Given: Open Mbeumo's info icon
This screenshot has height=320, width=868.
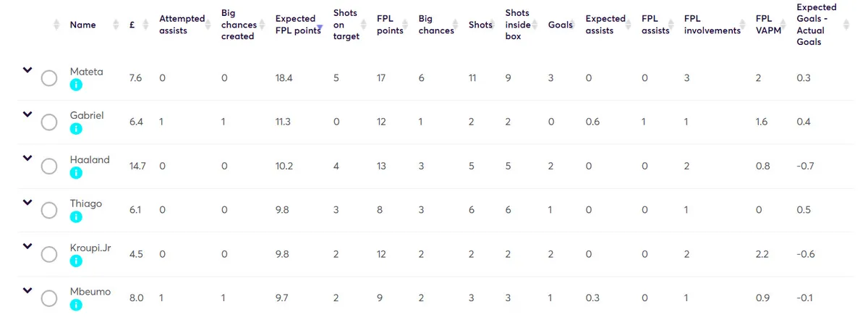Looking at the screenshot, I should pyautogui.click(x=77, y=305).
